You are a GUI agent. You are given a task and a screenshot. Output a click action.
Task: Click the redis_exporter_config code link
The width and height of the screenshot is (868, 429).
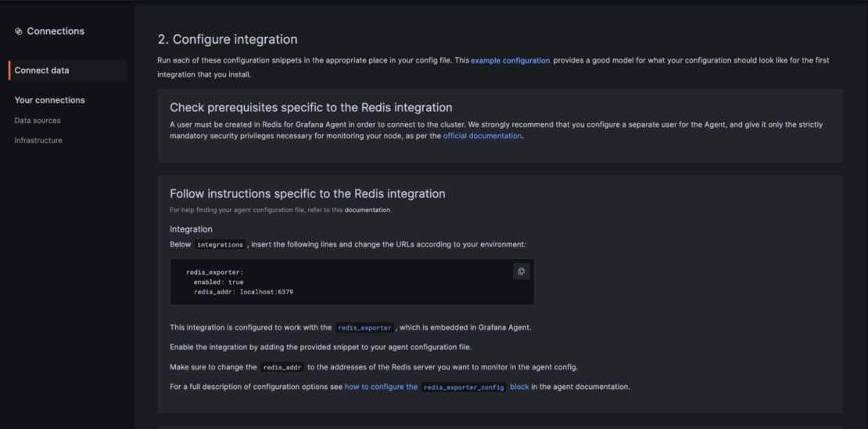tap(464, 388)
